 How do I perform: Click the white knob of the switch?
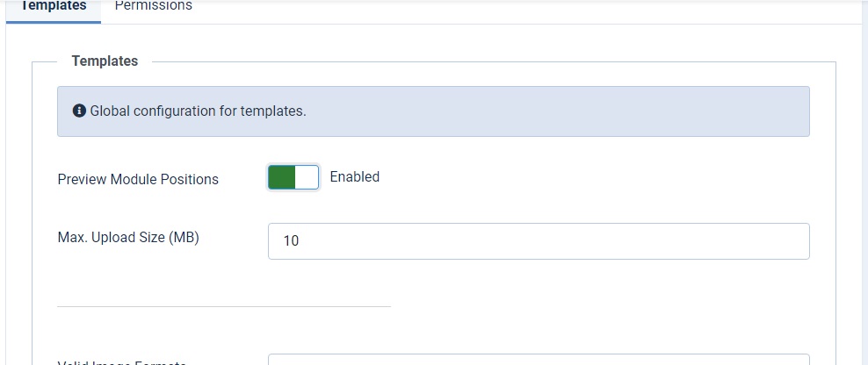coord(307,177)
